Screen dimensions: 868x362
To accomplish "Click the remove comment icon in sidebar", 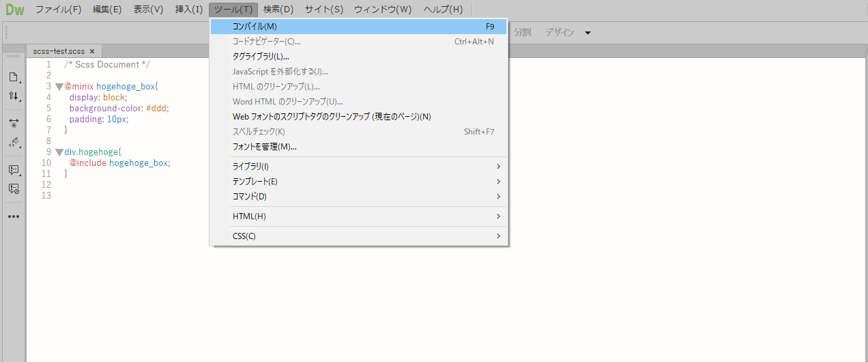I will point(13,189).
